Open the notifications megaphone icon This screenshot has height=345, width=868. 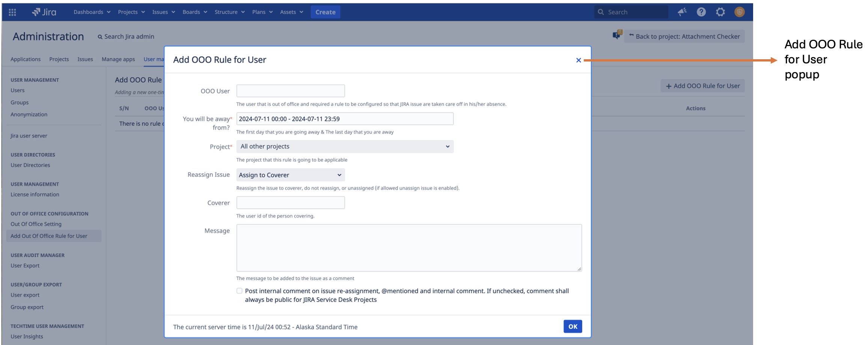click(682, 12)
